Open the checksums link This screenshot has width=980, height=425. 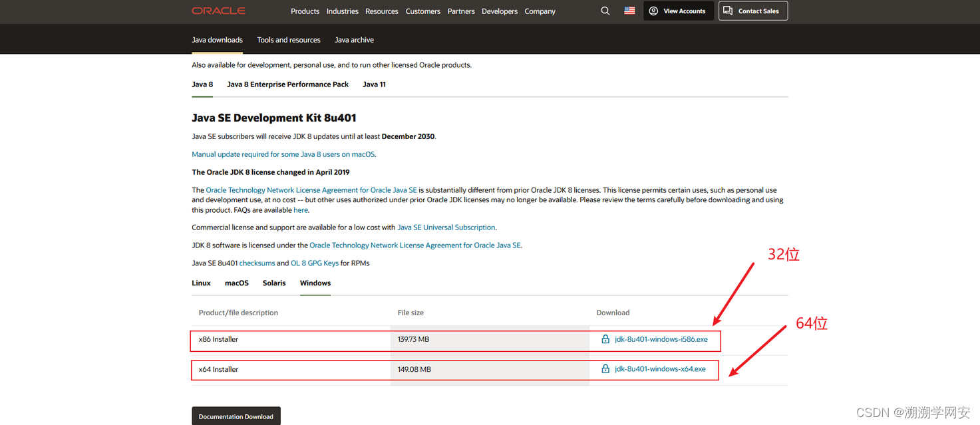tap(257, 263)
